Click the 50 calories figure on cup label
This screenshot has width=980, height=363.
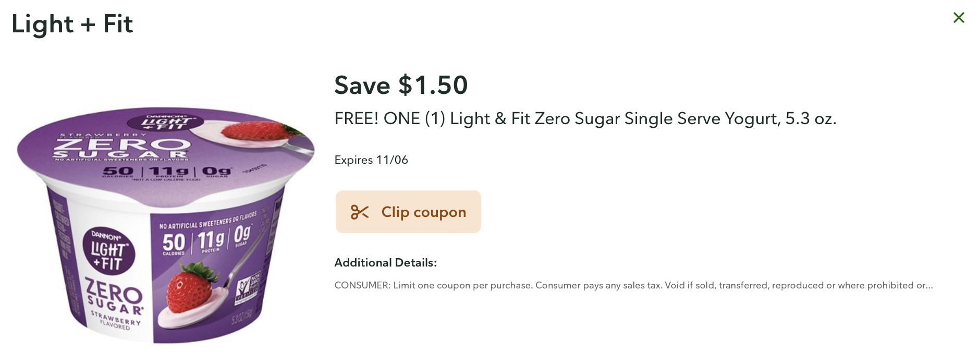(174, 244)
